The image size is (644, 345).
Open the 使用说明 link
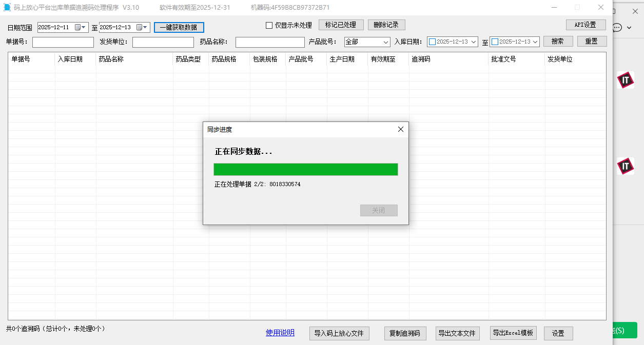[x=280, y=333]
